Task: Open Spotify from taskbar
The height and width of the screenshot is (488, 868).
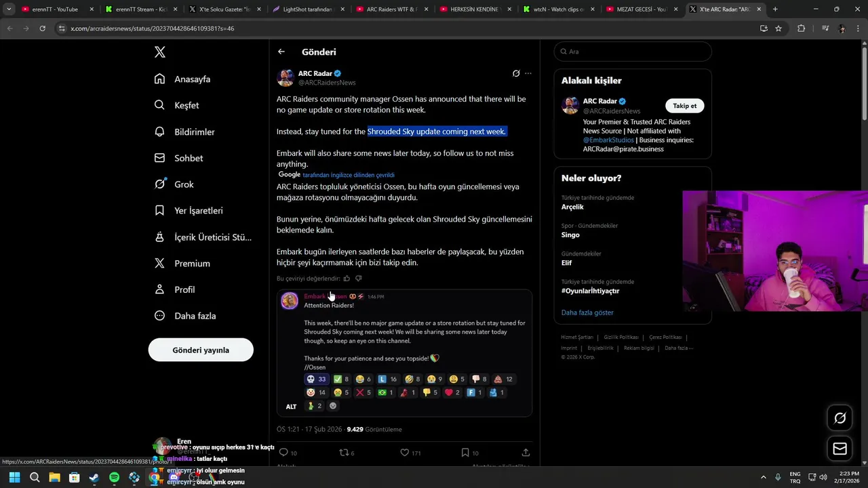Action: coord(114,477)
